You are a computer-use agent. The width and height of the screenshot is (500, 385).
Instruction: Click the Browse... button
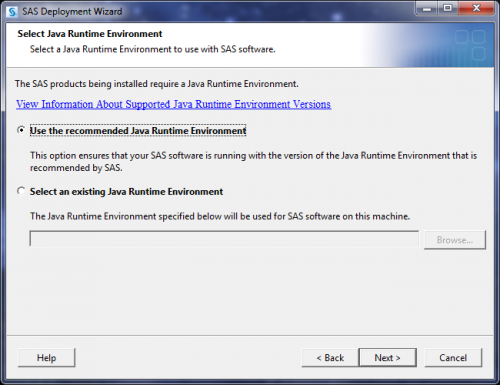pos(455,240)
